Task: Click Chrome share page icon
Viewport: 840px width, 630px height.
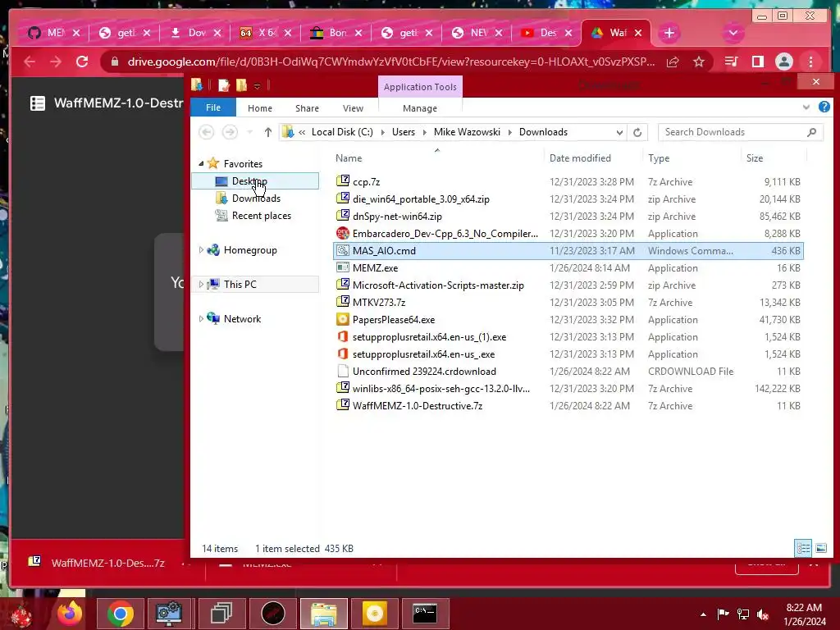Action: point(673,62)
